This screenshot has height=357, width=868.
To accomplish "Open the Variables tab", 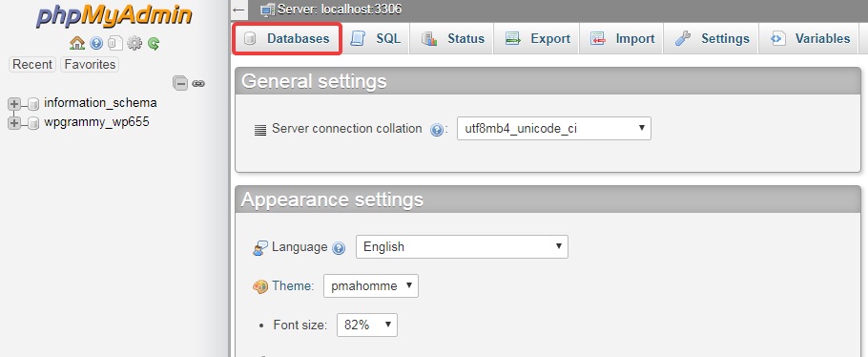I will coord(809,38).
